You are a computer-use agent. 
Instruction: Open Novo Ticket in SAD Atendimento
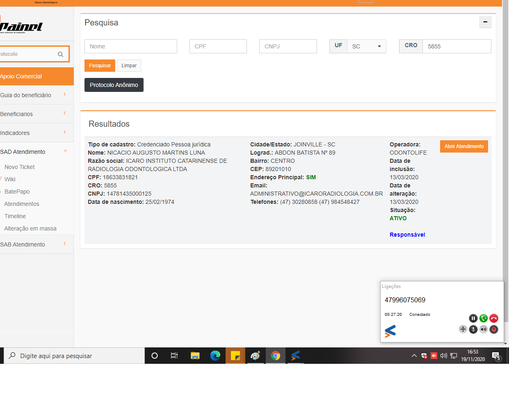20,167
